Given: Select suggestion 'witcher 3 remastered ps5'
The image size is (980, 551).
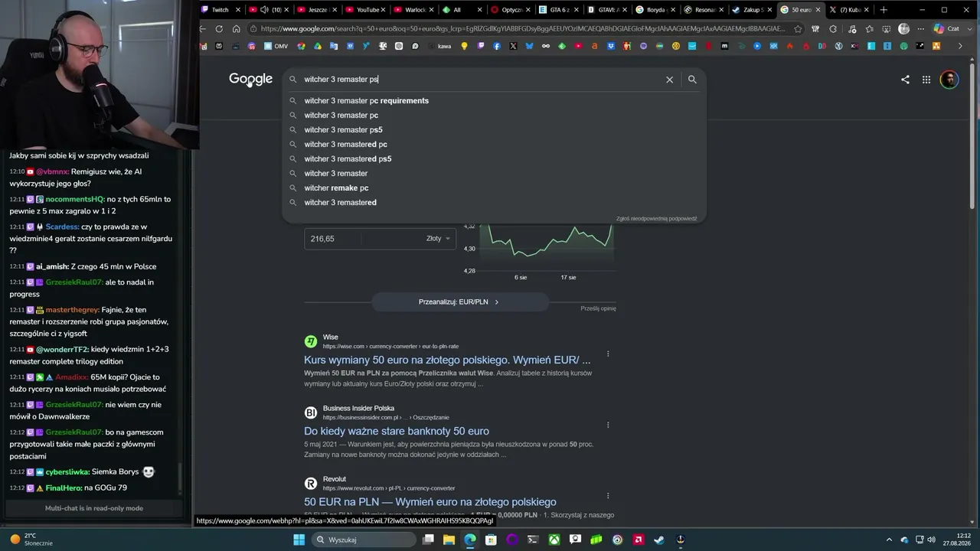Looking at the screenshot, I should point(494,159).
